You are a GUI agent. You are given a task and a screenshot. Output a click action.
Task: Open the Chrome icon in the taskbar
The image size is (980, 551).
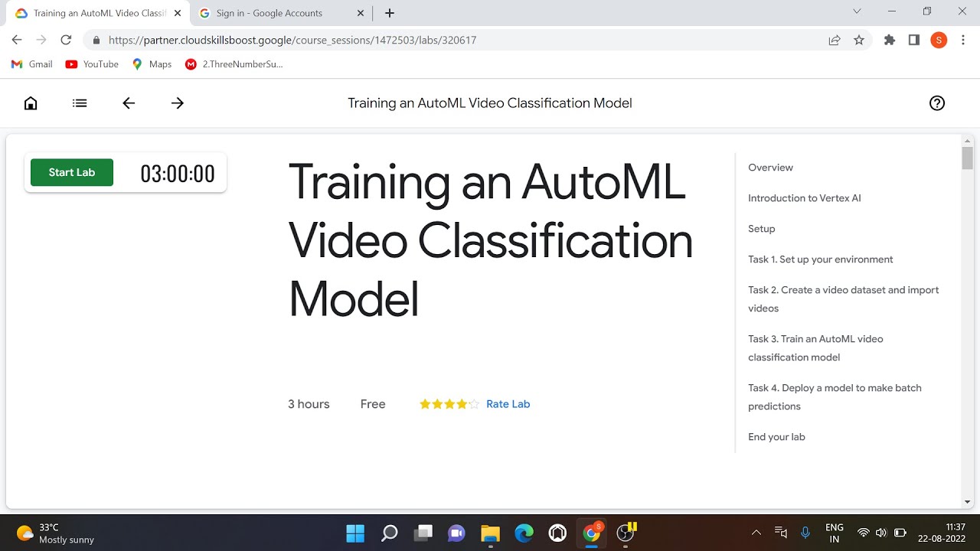click(592, 533)
